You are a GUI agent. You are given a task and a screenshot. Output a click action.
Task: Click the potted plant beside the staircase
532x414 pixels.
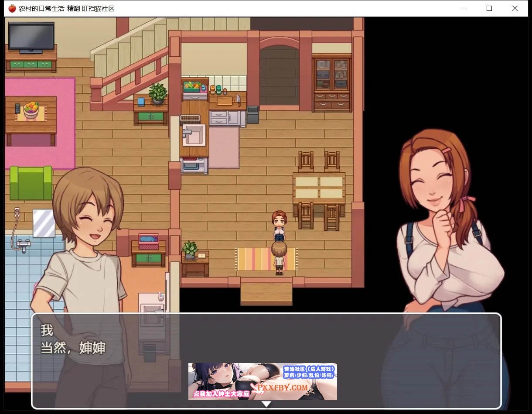tap(157, 94)
